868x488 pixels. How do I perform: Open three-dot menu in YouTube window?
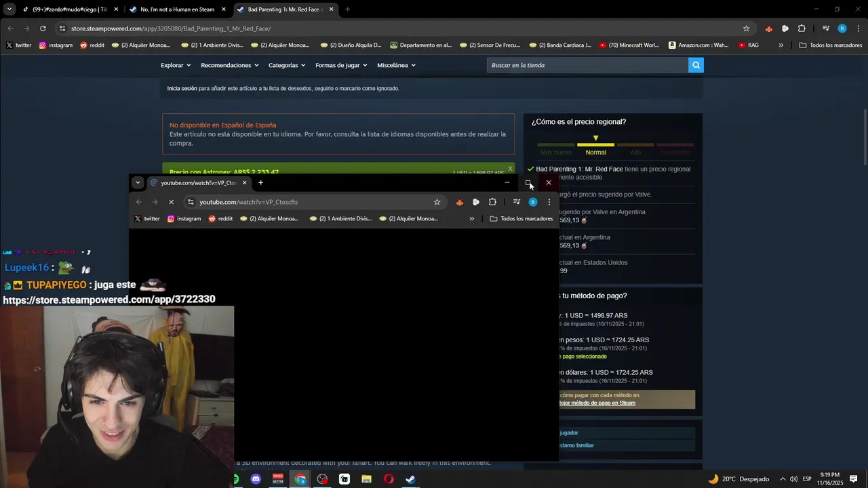pos(549,202)
